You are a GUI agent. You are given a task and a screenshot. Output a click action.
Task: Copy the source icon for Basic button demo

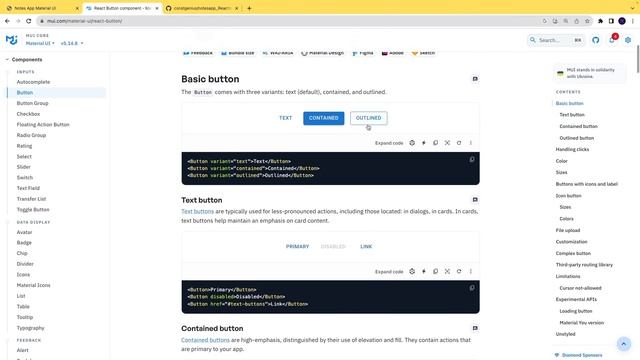pos(436,143)
